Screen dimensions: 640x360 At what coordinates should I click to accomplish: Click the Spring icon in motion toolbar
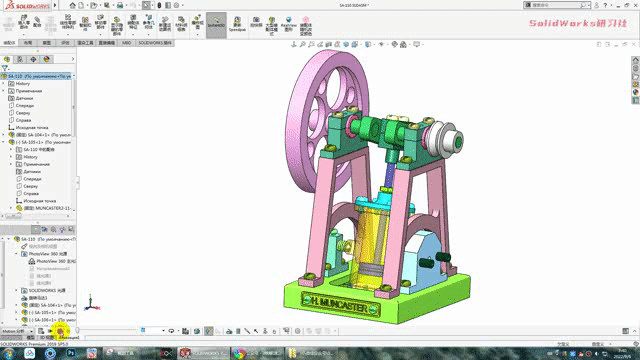click(238, 331)
